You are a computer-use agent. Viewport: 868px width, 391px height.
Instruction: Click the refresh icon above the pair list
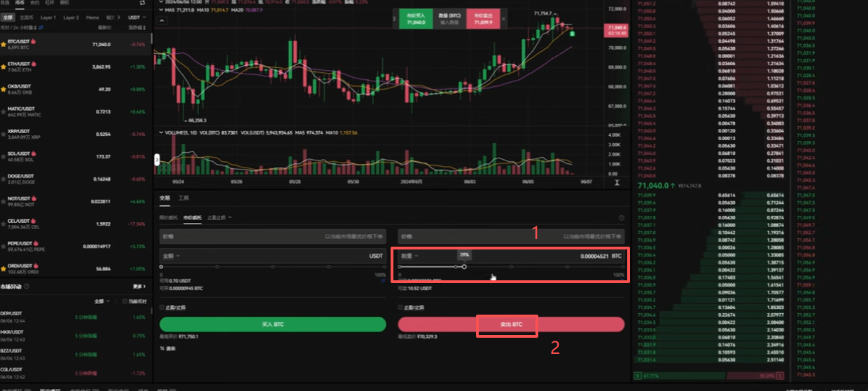(143, 3)
